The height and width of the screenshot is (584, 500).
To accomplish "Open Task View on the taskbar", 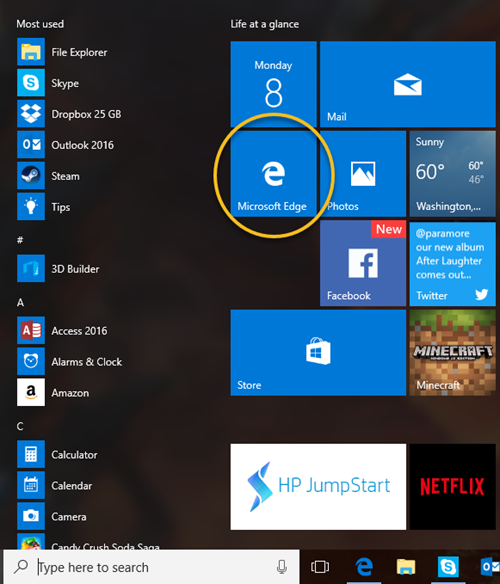I will pos(320,567).
